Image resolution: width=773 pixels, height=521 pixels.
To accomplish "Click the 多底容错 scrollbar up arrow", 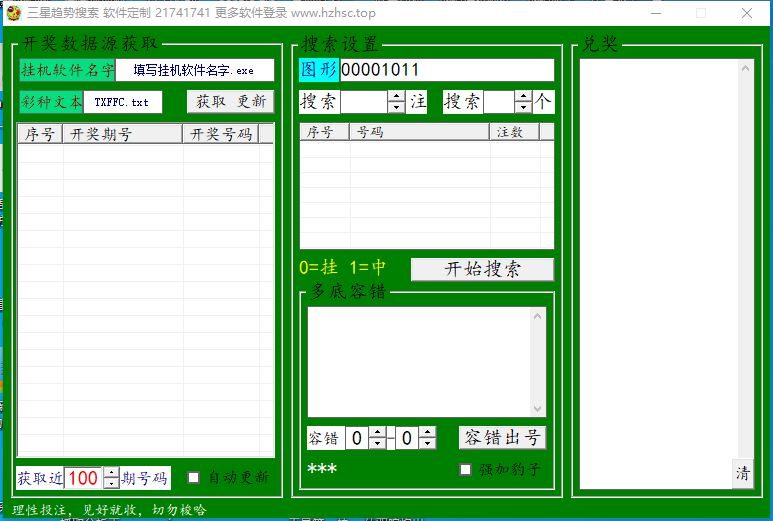I will [537, 316].
